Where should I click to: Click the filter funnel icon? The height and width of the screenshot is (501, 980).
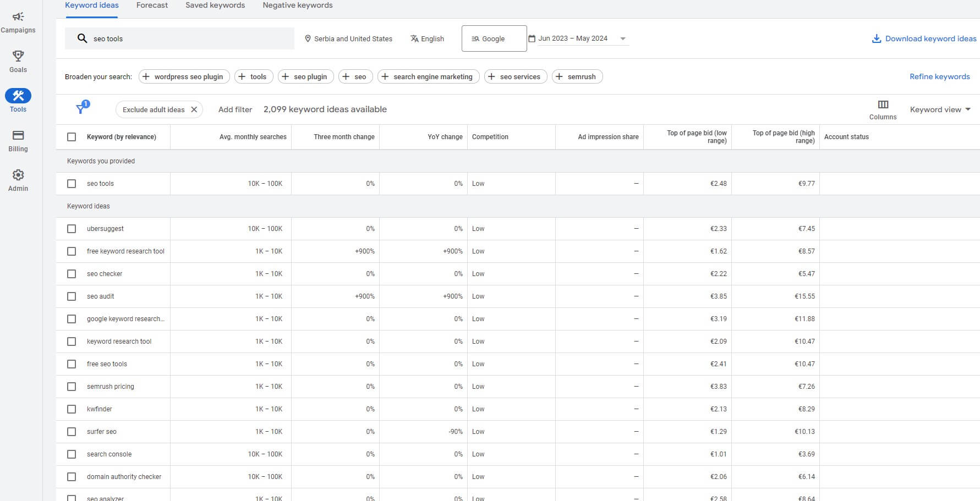point(81,109)
